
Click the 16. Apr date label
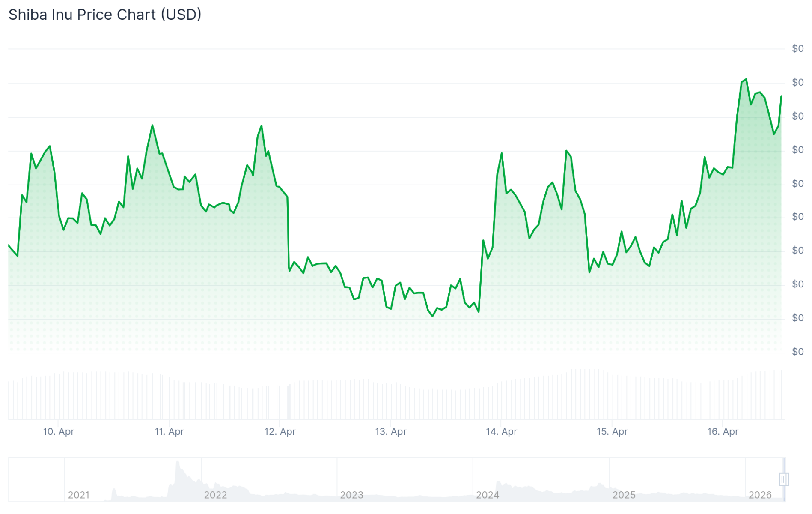point(723,431)
